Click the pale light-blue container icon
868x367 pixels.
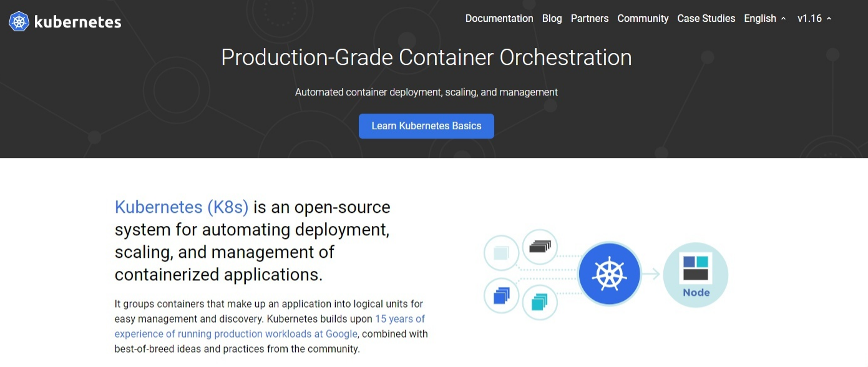coord(502,253)
